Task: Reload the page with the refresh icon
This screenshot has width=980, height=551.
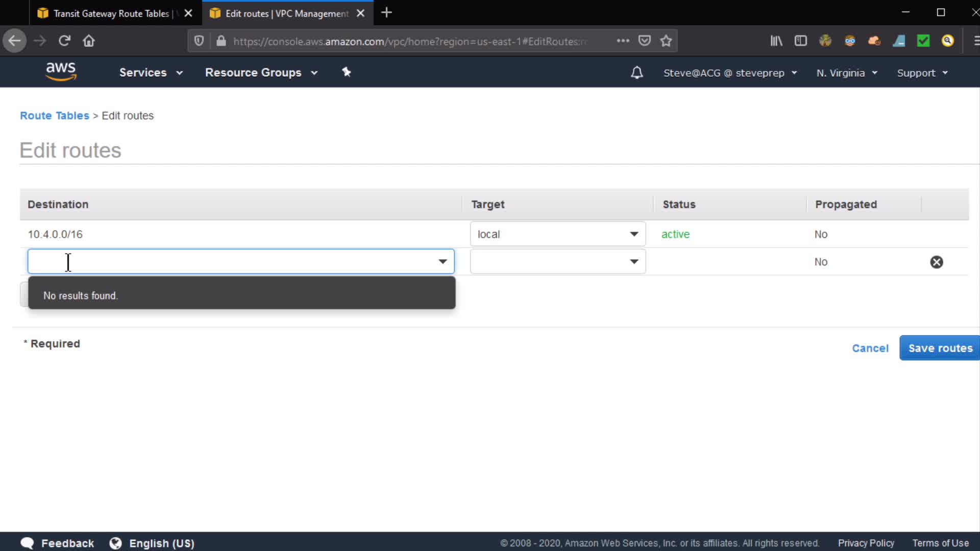Action: 64,41
